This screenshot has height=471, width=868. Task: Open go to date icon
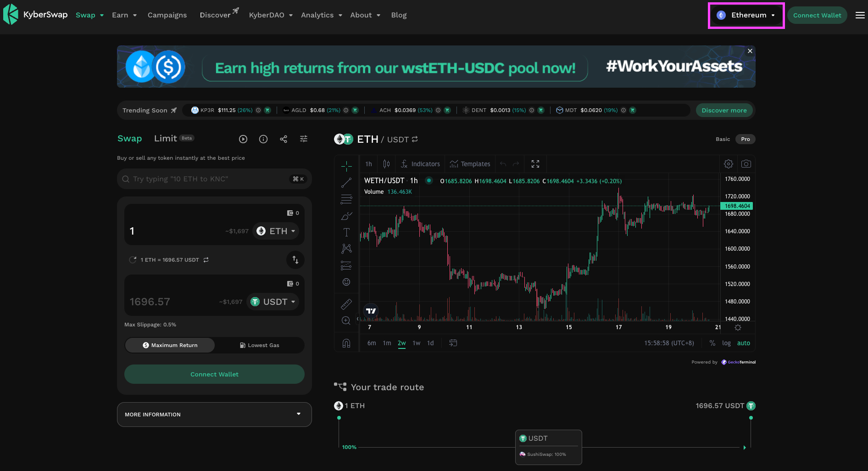click(x=453, y=343)
